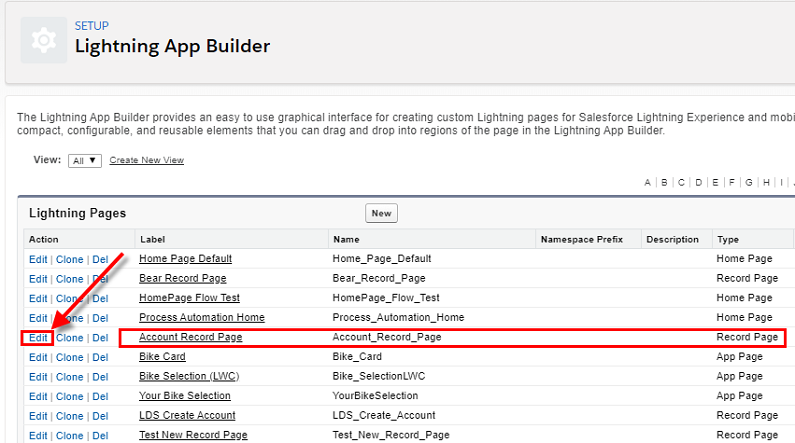Filter pages by letter H
The width and height of the screenshot is (795, 443).
click(x=766, y=182)
